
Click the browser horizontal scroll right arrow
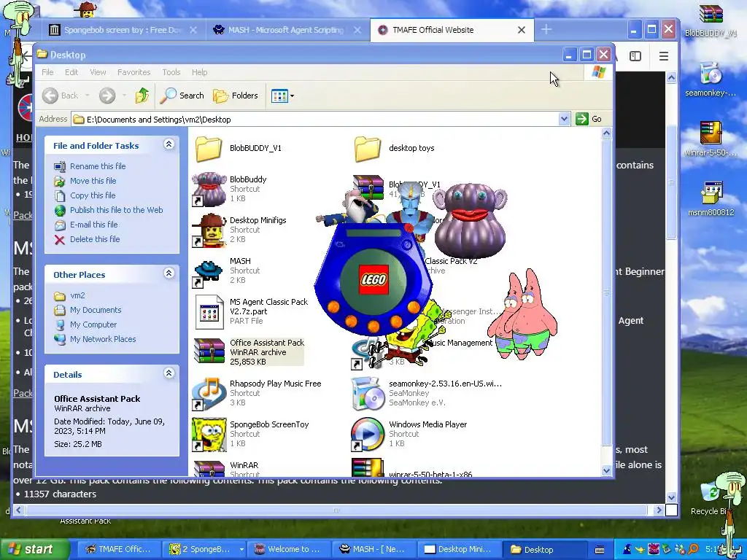click(x=659, y=510)
